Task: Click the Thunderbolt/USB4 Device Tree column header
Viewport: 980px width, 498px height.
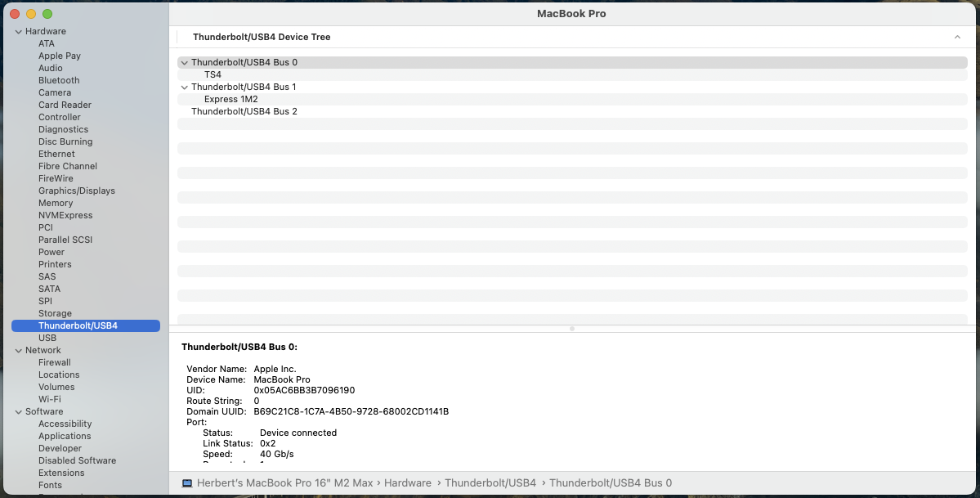Action: [262, 37]
